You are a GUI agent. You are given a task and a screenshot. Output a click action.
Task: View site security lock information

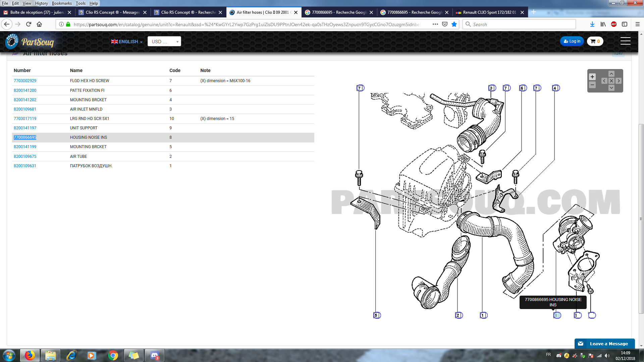coord(68,24)
